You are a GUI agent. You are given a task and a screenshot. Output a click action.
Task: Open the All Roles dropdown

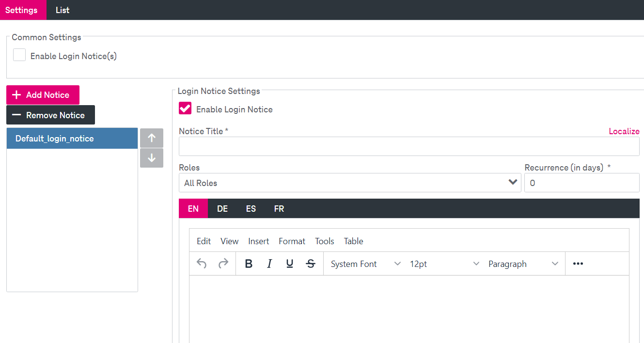pyautogui.click(x=350, y=183)
